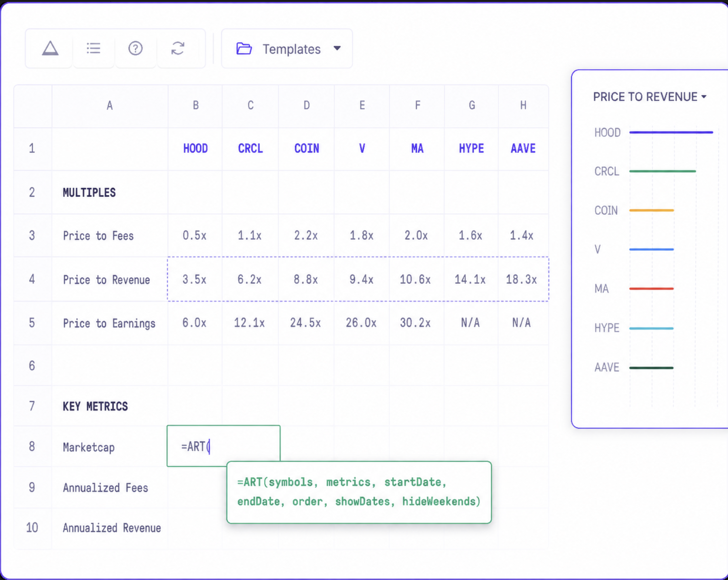Screen dimensions: 728x580
Task: Click the MA red chart bar
Action: pos(651,289)
